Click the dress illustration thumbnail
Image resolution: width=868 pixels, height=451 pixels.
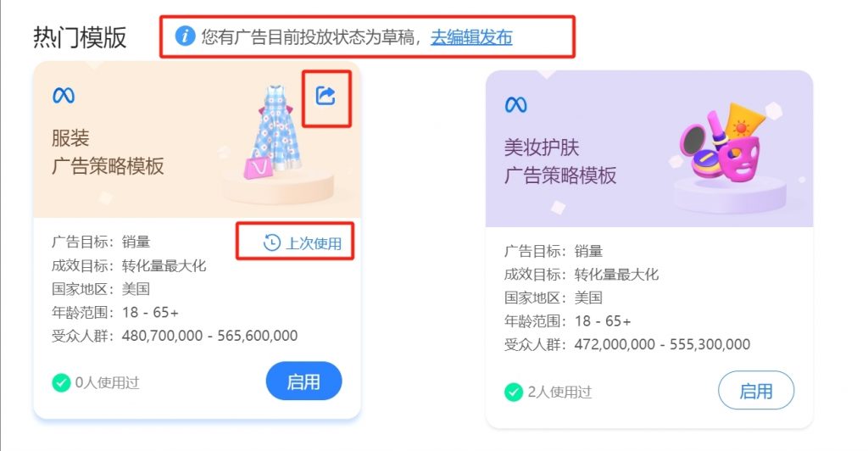coord(272,133)
